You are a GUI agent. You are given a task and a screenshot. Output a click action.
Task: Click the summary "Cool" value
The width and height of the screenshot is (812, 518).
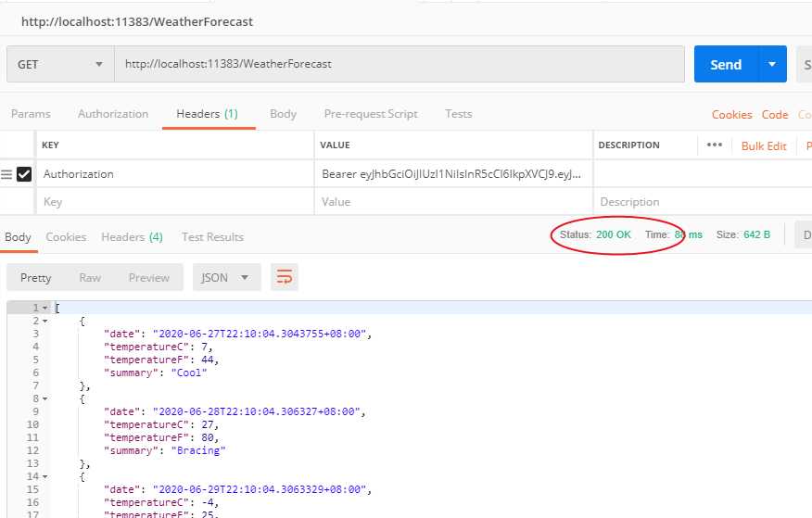(x=189, y=373)
